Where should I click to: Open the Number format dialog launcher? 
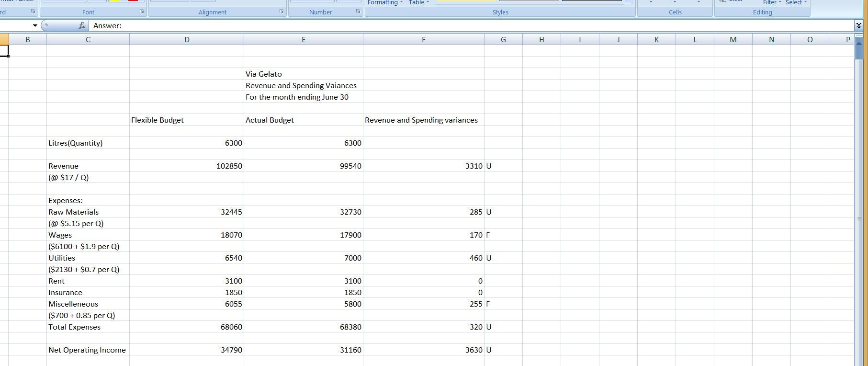tap(358, 11)
